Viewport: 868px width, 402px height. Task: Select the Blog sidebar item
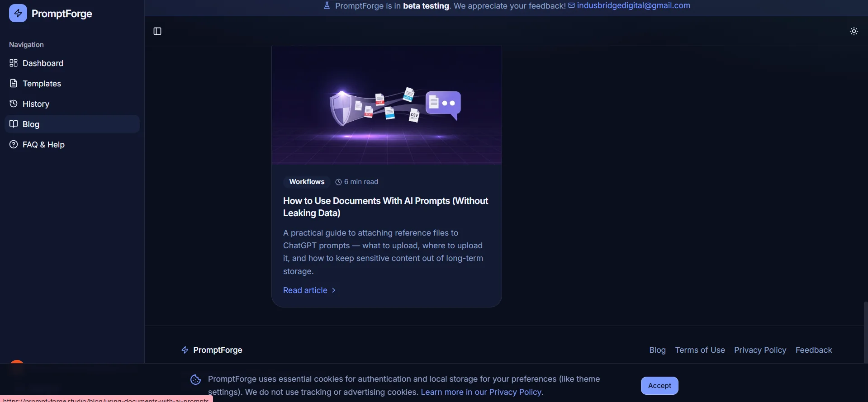(72, 124)
